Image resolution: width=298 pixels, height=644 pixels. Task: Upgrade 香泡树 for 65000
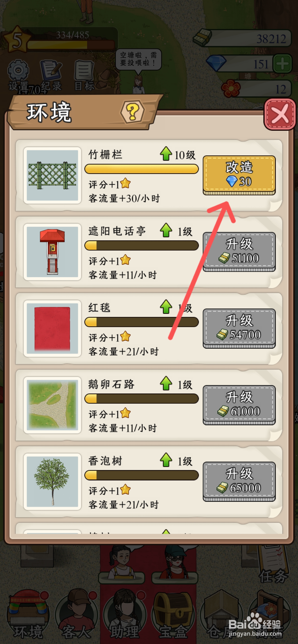click(x=239, y=481)
